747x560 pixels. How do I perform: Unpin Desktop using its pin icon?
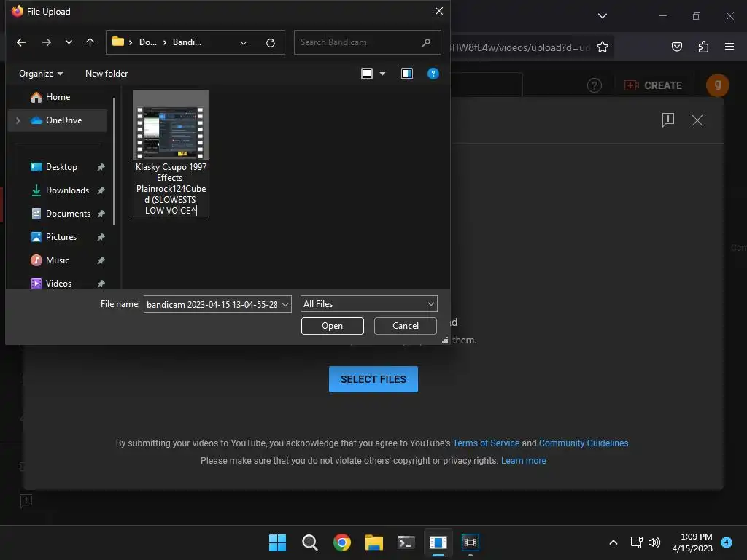tap(101, 167)
